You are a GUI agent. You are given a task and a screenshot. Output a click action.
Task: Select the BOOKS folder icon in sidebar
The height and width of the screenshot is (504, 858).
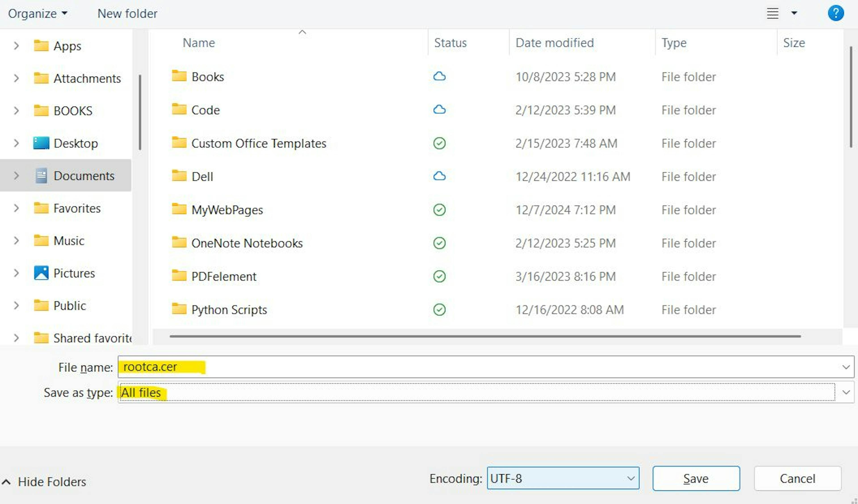(x=41, y=111)
